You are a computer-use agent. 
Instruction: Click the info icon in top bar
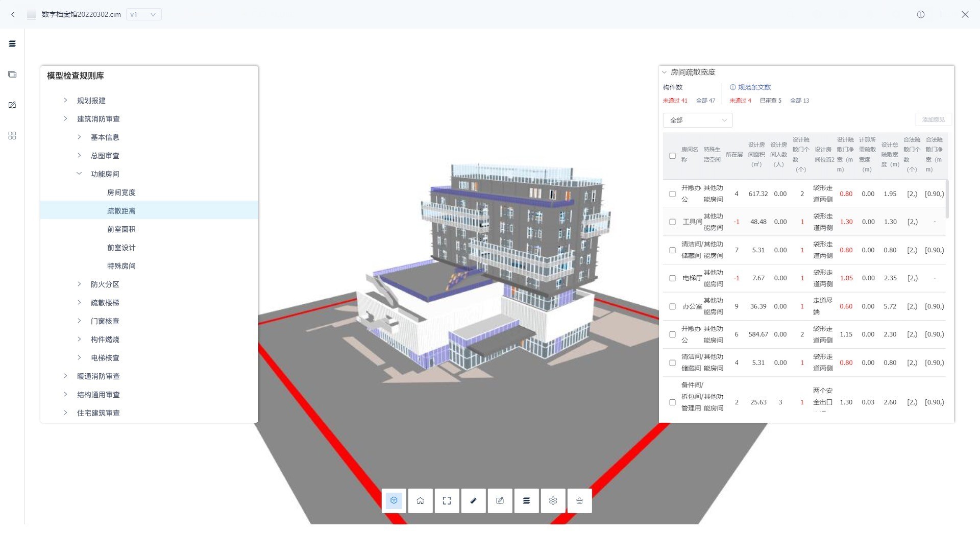point(920,14)
